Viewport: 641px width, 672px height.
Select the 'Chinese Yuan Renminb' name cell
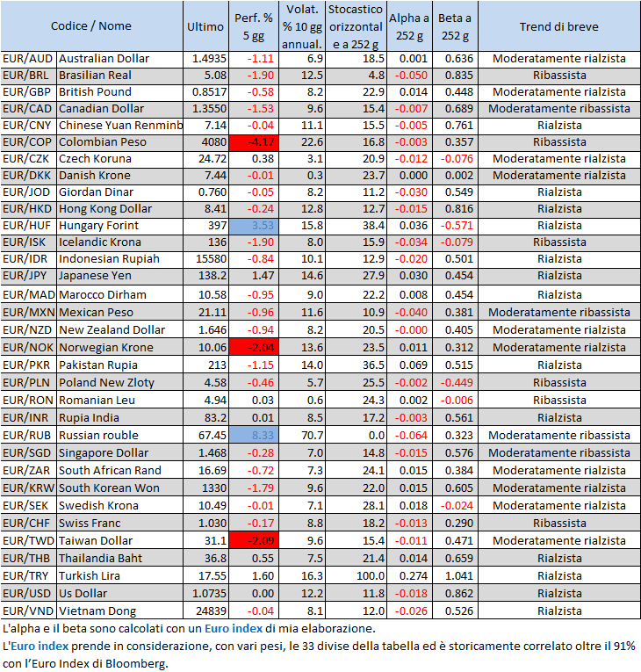coord(120,126)
